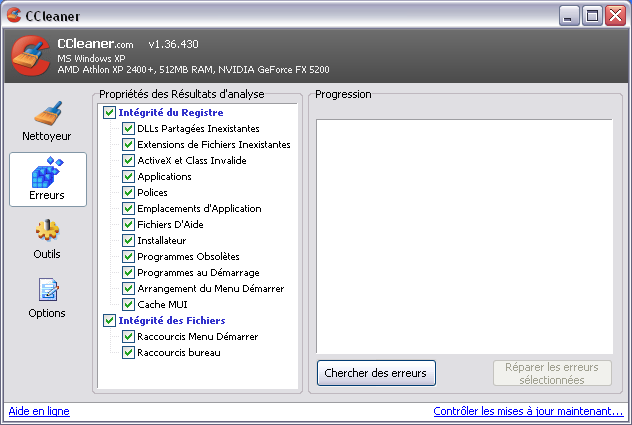The height and width of the screenshot is (425, 632).
Task: Maximize the CCleaner window
Action: pos(592,16)
